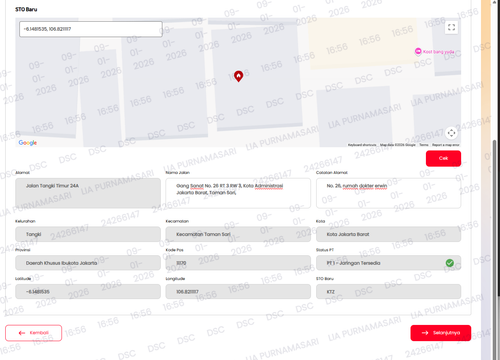Open map Terms link
500x360 pixels.
point(424,145)
